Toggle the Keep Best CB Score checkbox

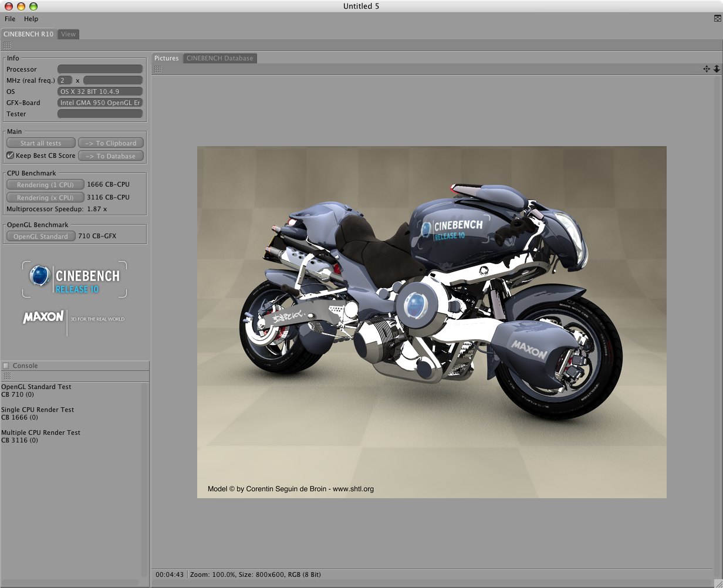click(x=11, y=156)
